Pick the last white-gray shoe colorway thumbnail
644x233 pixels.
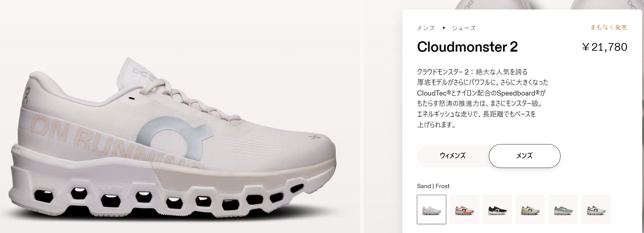(x=596, y=209)
